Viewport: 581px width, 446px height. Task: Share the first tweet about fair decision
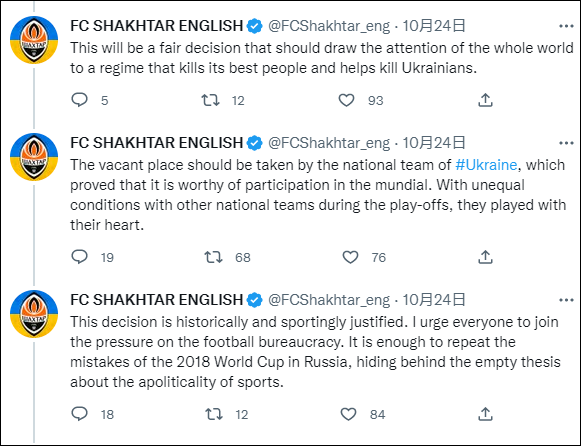pyautogui.click(x=485, y=100)
